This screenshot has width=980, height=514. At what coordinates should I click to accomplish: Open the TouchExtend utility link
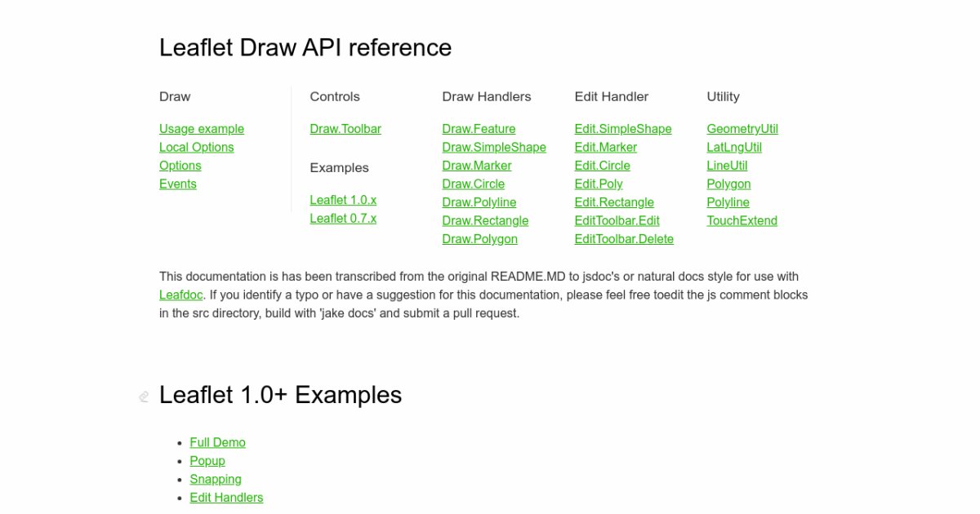coord(742,220)
